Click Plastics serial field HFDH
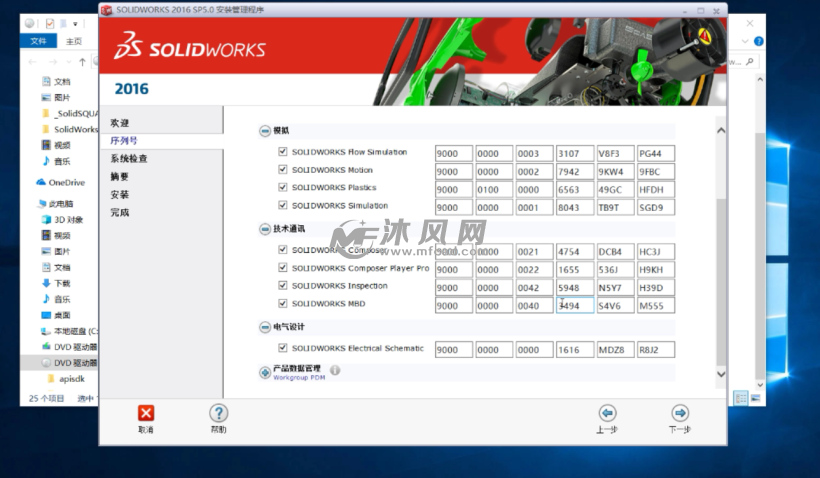Image resolution: width=820 pixels, height=478 pixels. pos(656,189)
